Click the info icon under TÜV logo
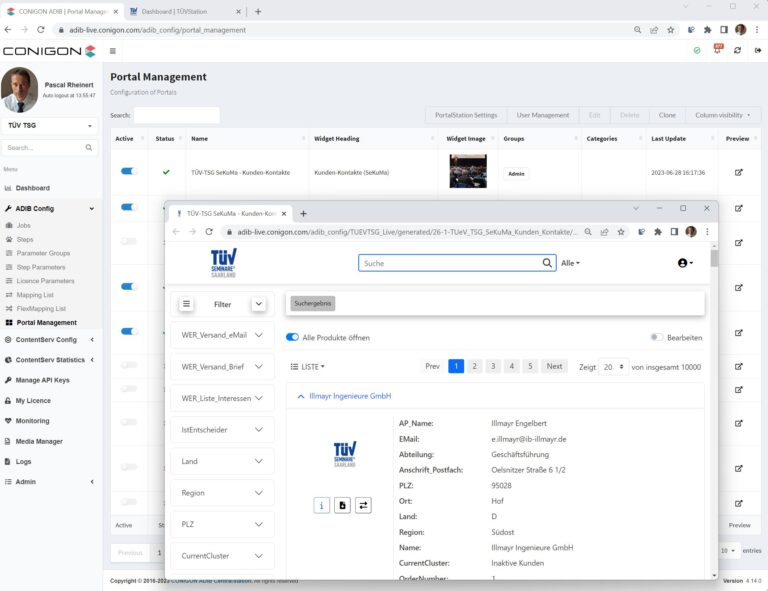The height and width of the screenshot is (591, 768). pyautogui.click(x=321, y=505)
